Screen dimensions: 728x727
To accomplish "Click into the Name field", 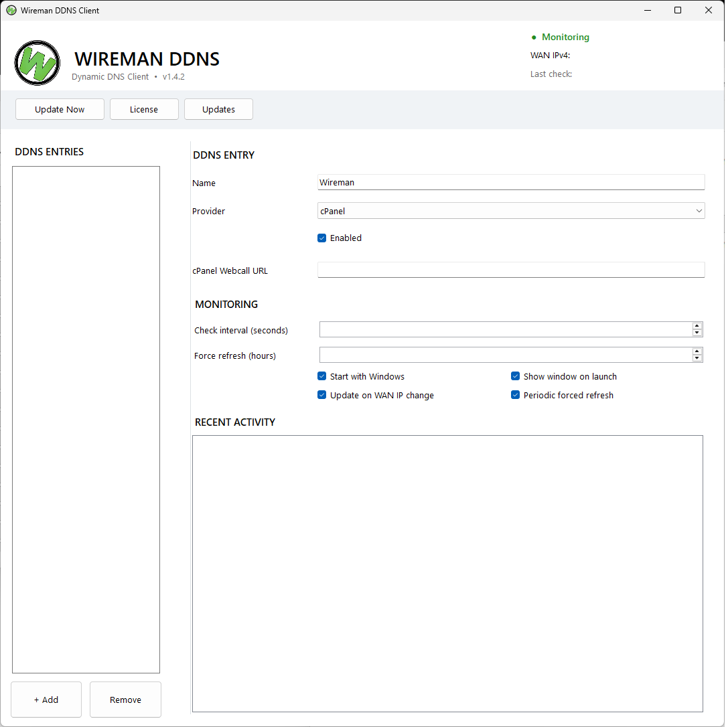I will pos(511,182).
